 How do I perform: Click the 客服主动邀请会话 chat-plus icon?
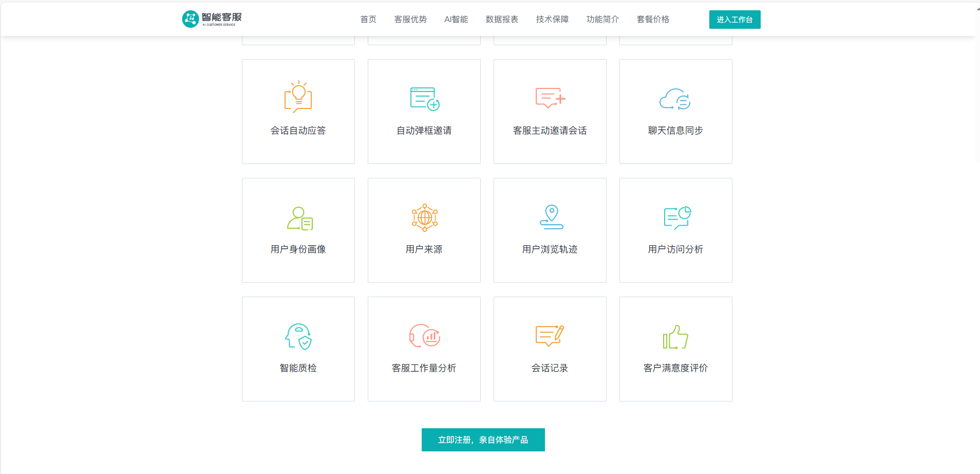coord(550,98)
